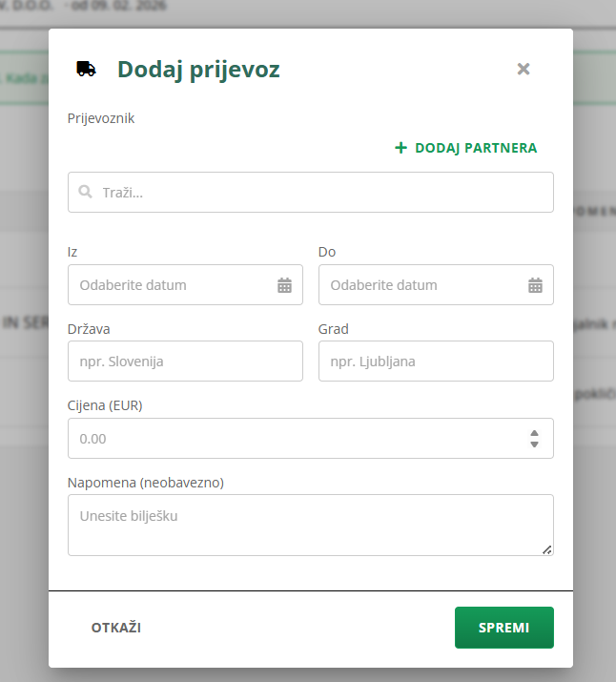Click the Napomena note textarea
The width and height of the screenshot is (616, 682).
point(310,525)
